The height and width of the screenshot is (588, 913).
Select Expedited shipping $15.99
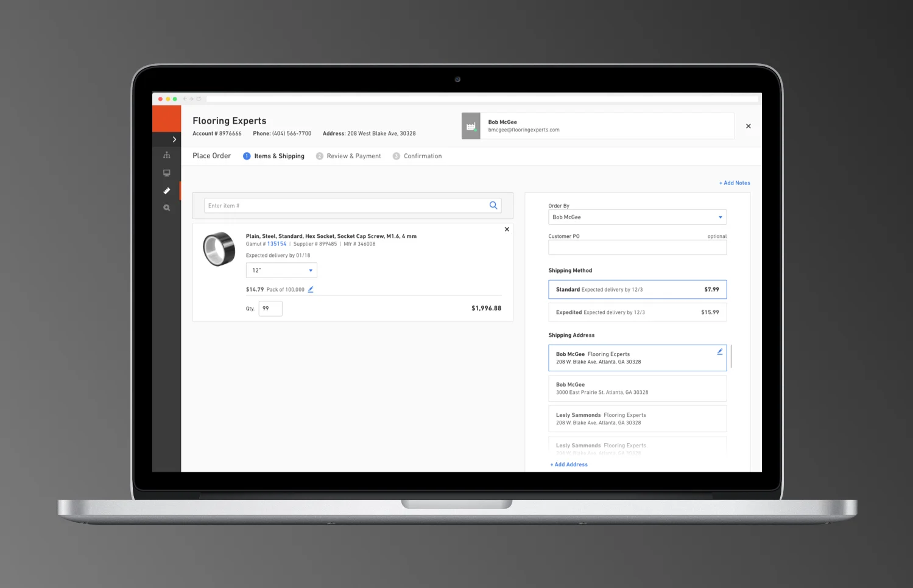[637, 312]
